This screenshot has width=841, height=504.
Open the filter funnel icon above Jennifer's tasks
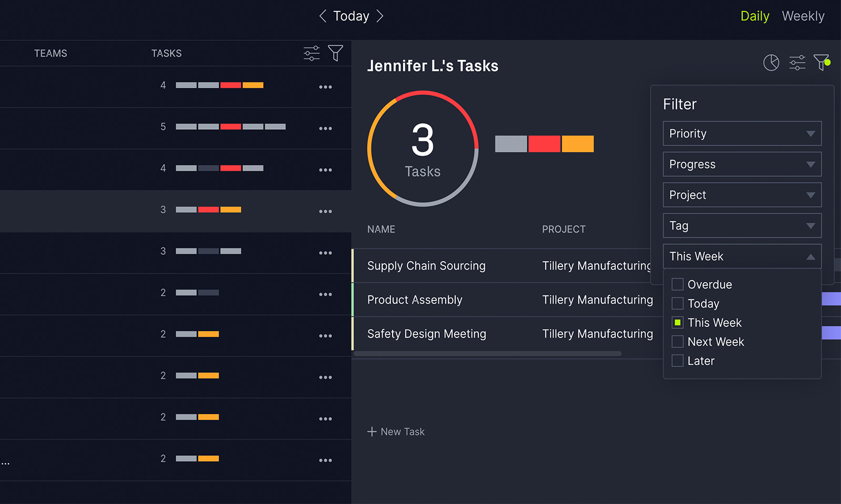pos(821,62)
